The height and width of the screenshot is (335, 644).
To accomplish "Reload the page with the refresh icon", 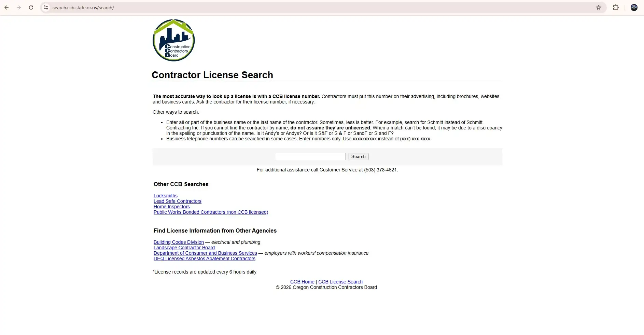I will pyautogui.click(x=31, y=8).
